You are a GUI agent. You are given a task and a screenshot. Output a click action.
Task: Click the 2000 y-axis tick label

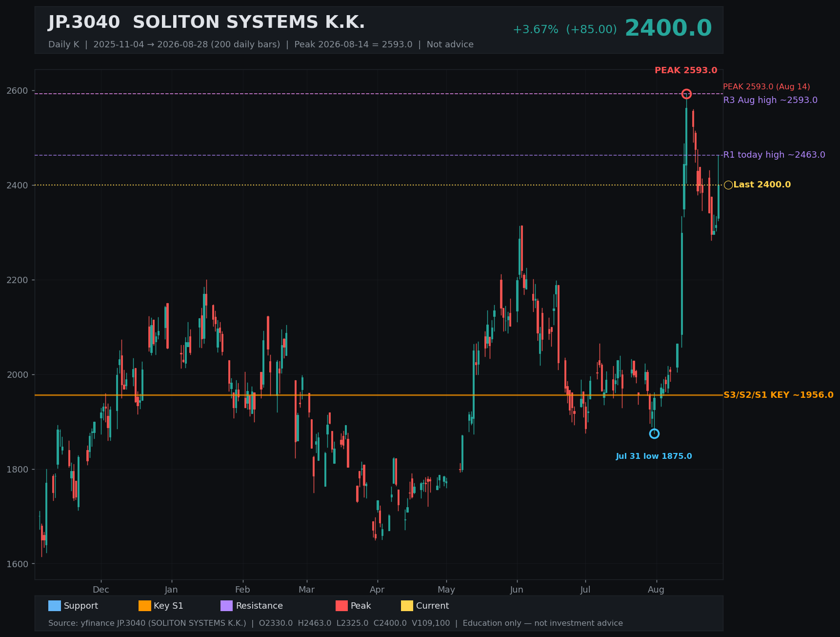click(17, 375)
